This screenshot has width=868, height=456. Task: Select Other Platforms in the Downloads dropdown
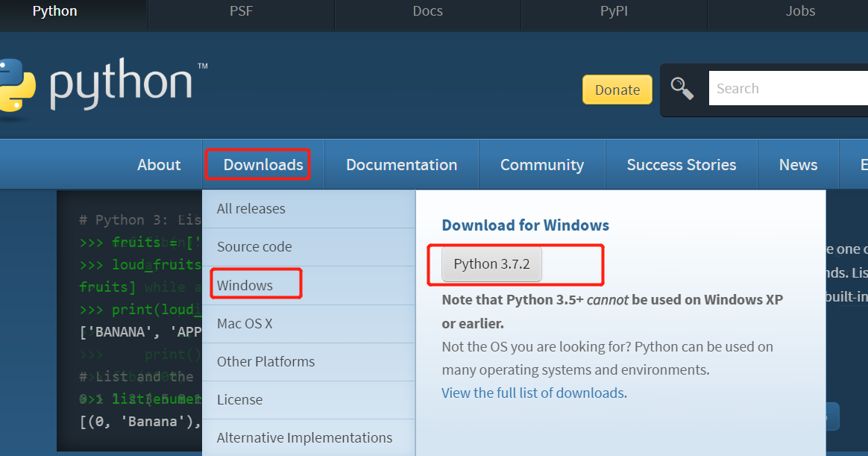click(309, 362)
